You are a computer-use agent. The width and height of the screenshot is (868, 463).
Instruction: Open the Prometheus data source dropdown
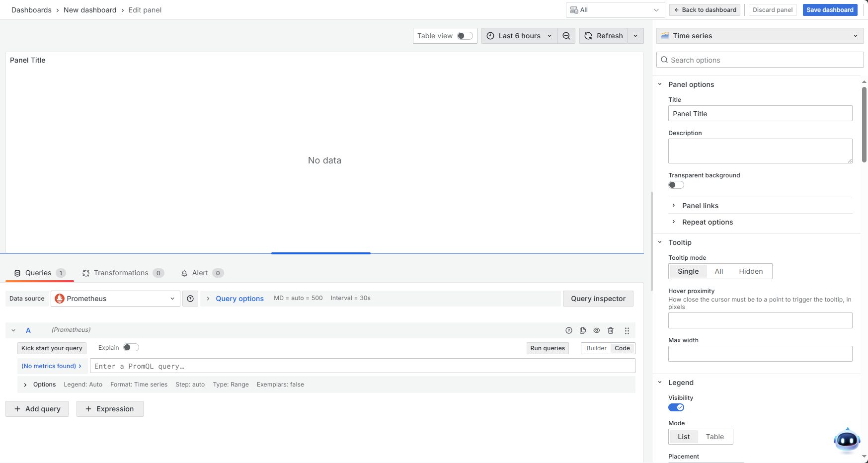115,299
